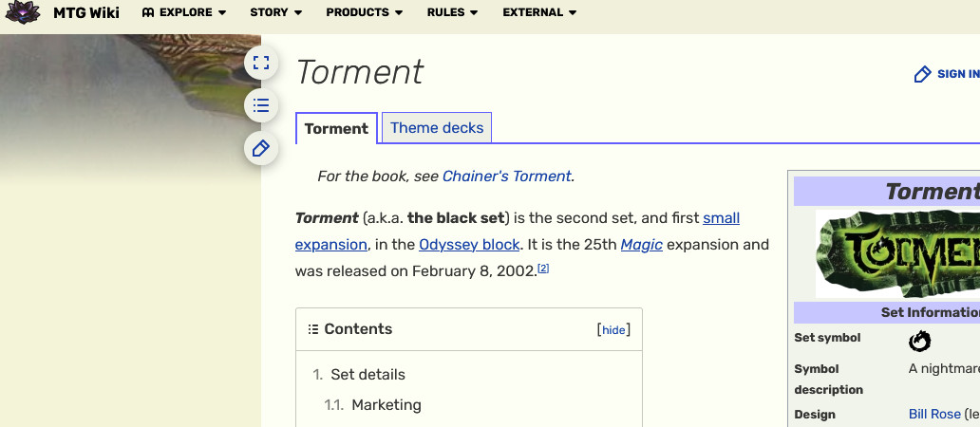The height and width of the screenshot is (427, 980).
Task: Hide the Contents box
Action: pos(613,330)
